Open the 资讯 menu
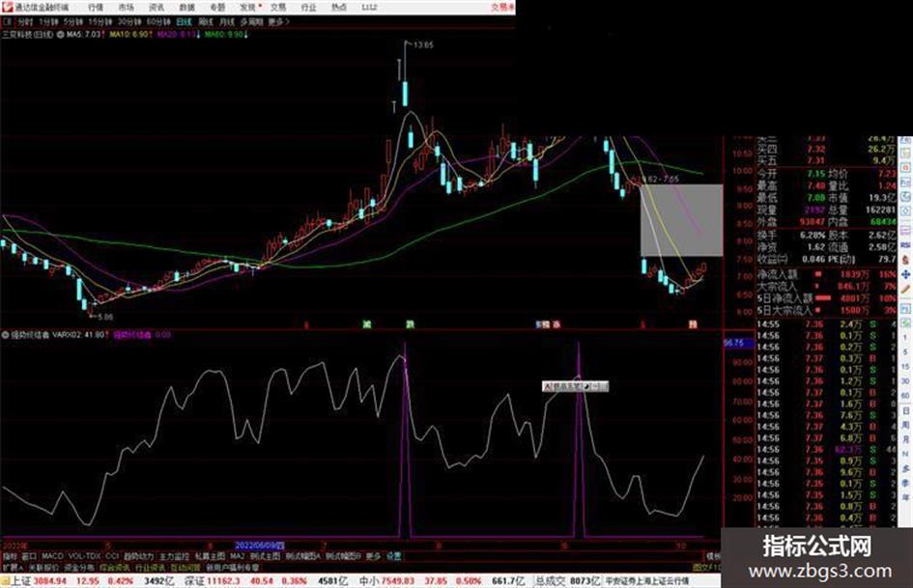Viewport: 913px width, 588px height. [x=157, y=7]
